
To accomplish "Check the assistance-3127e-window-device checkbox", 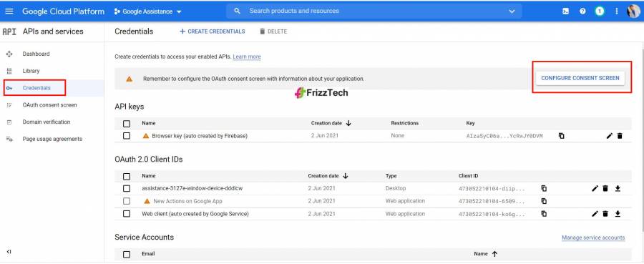I will pyautogui.click(x=127, y=188).
